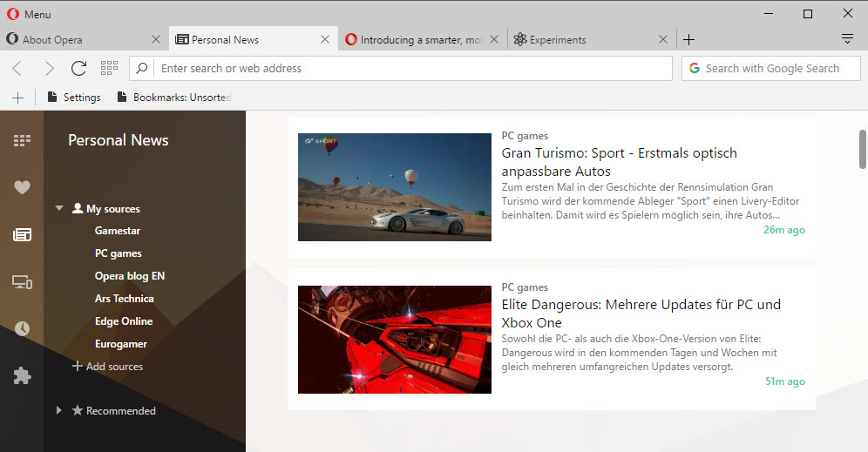Close the About Opera tab
868x452 pixels.
(156, 39)
